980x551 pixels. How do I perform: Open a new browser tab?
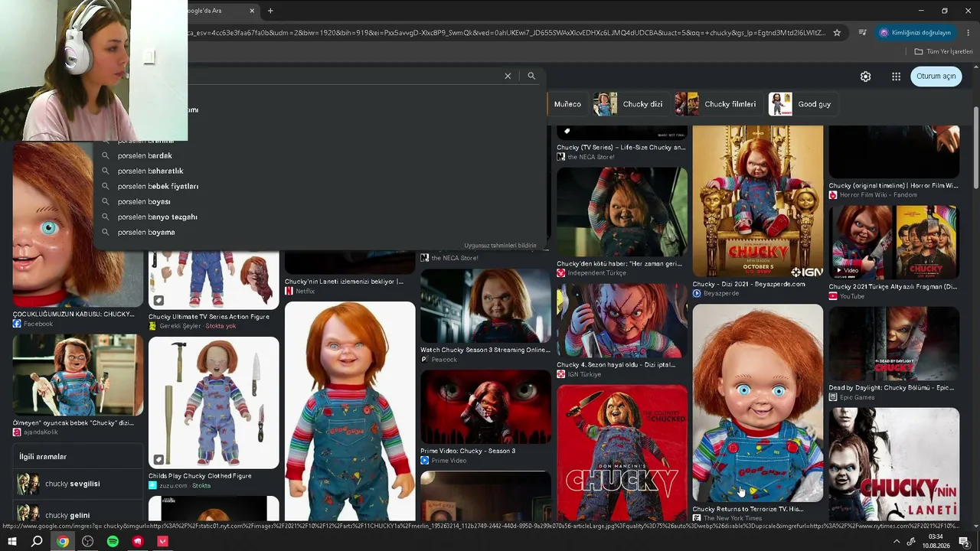[x=270, y=11]
